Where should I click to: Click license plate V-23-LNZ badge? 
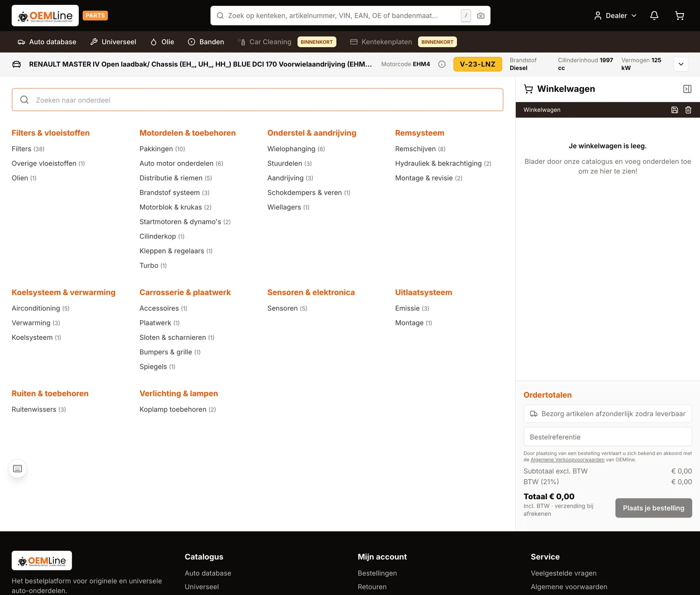tap(478, 64)
